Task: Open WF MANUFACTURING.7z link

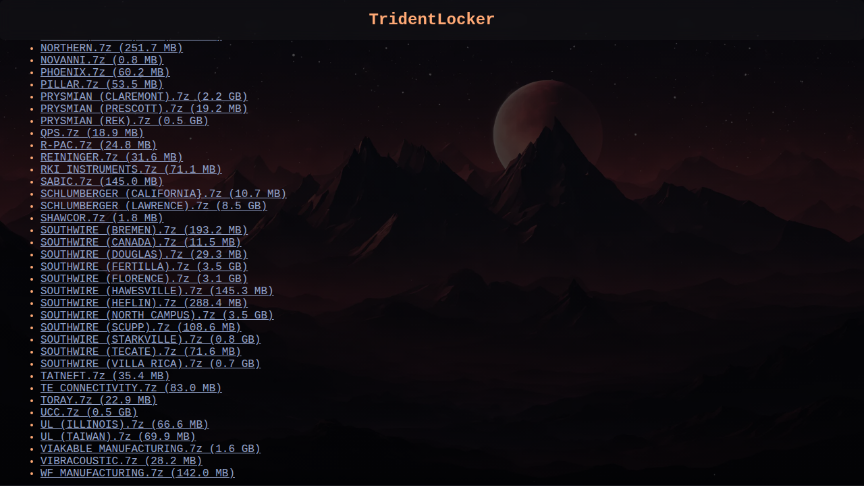Action: [x=137, y=474]
